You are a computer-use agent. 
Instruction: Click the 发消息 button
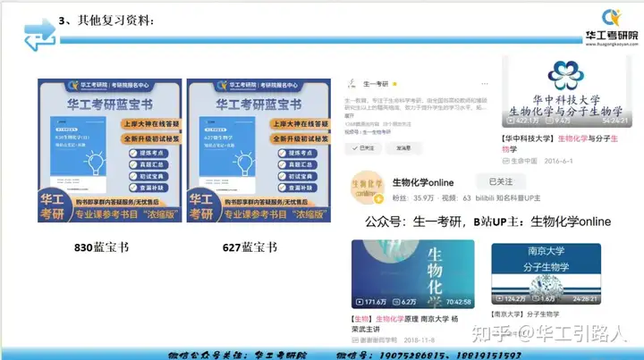click(402, 148)
